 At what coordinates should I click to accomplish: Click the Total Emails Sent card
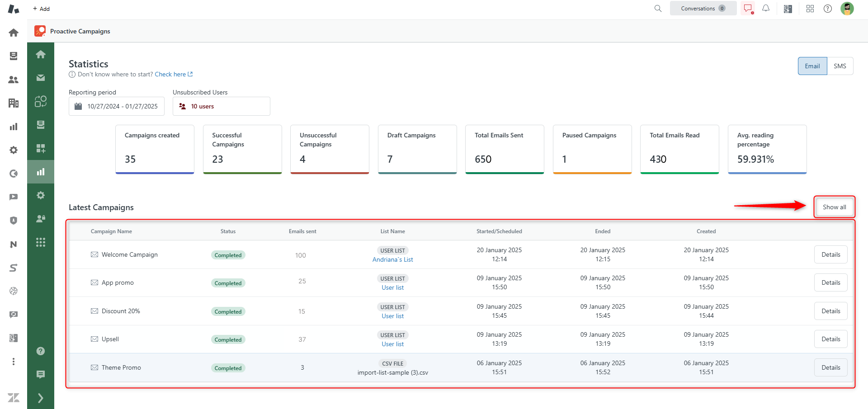(x=505, y=149)
